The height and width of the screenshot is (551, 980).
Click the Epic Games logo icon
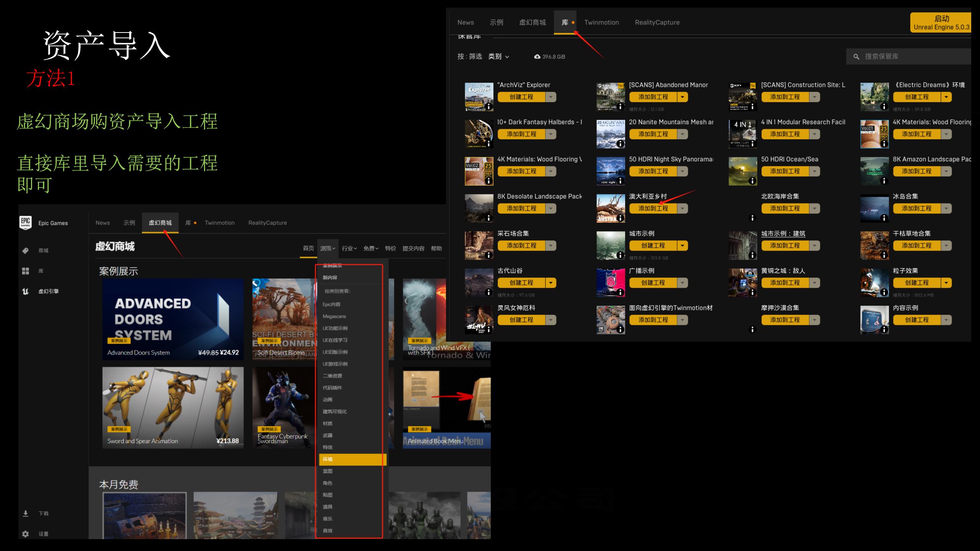click(x=26, y=222)
